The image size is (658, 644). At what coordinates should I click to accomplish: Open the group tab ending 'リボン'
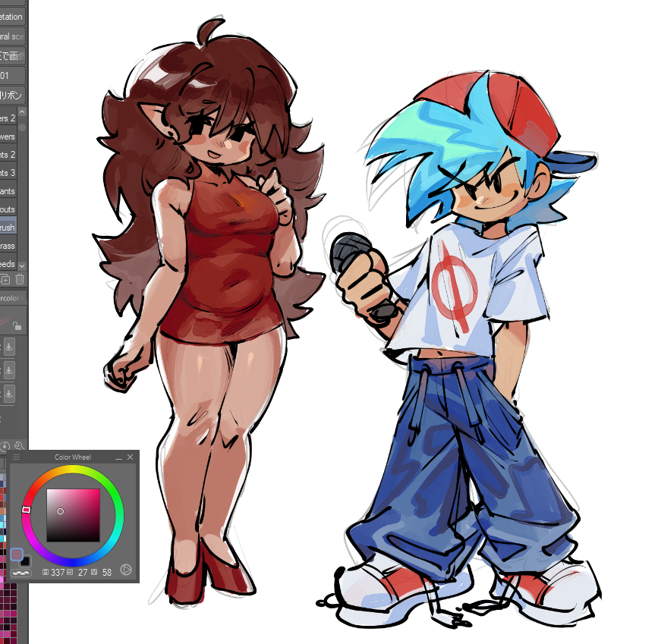pyautogui.click(x=13, y=96)
